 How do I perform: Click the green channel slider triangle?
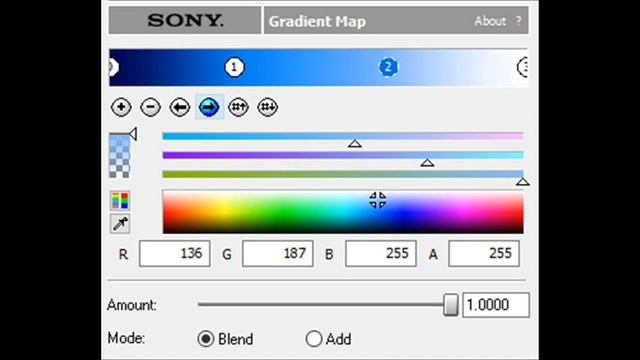coord(427,163)
